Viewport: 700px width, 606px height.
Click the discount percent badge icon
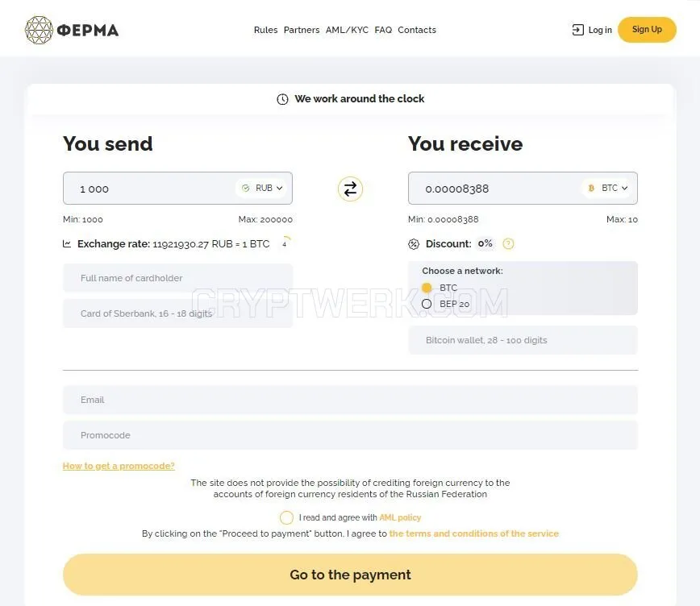pyautogui.click(x=414, y=244)
